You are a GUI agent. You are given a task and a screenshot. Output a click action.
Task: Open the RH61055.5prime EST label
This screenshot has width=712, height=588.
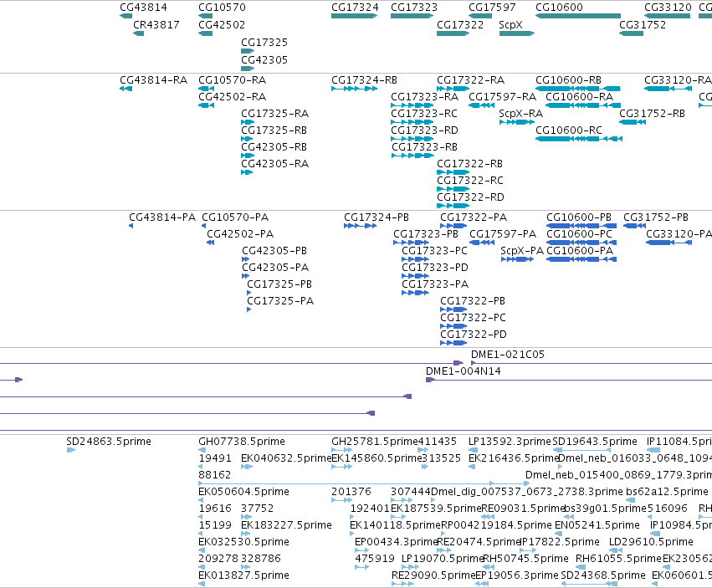[618, 559]
